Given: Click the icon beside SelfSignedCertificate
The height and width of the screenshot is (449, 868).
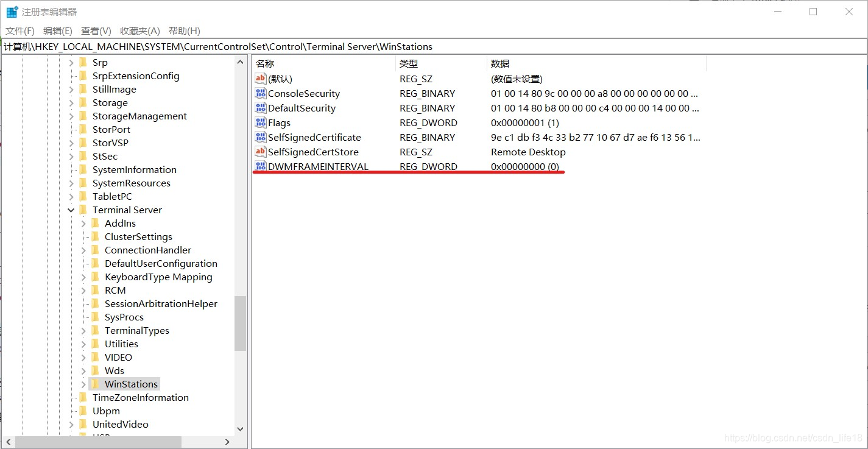Looking at the screenshot, I should (261, 137).
